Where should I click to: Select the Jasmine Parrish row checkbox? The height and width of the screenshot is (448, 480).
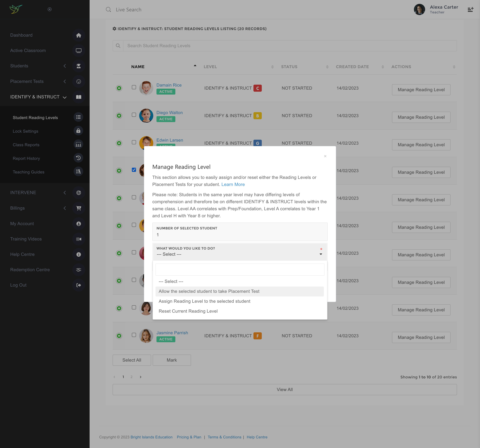coord(134,335)
